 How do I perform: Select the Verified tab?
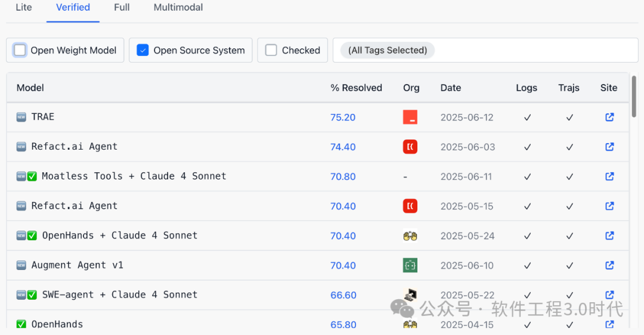coord(73,7)
